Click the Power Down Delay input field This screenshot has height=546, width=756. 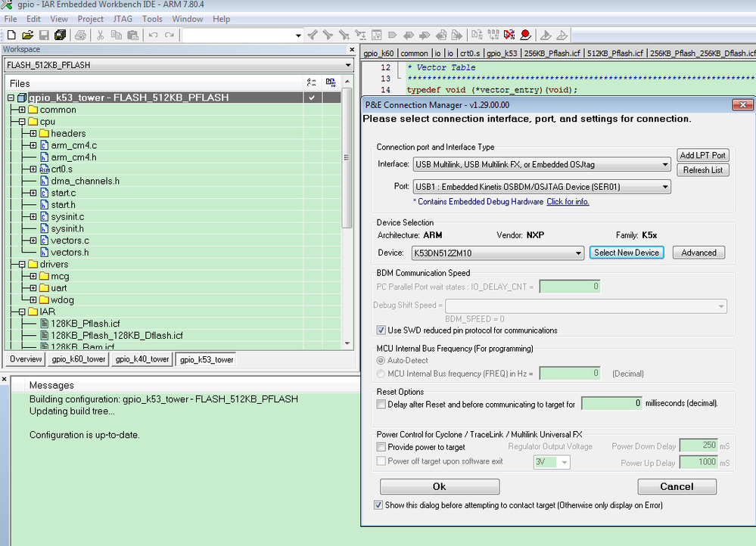coord(698,445)
